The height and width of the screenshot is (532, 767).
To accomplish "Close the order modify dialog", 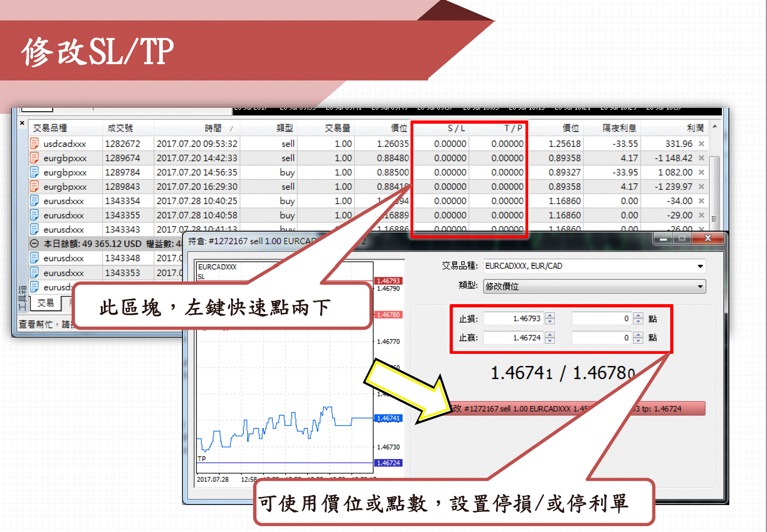I will pyautogui.click(x=708, y=239).
